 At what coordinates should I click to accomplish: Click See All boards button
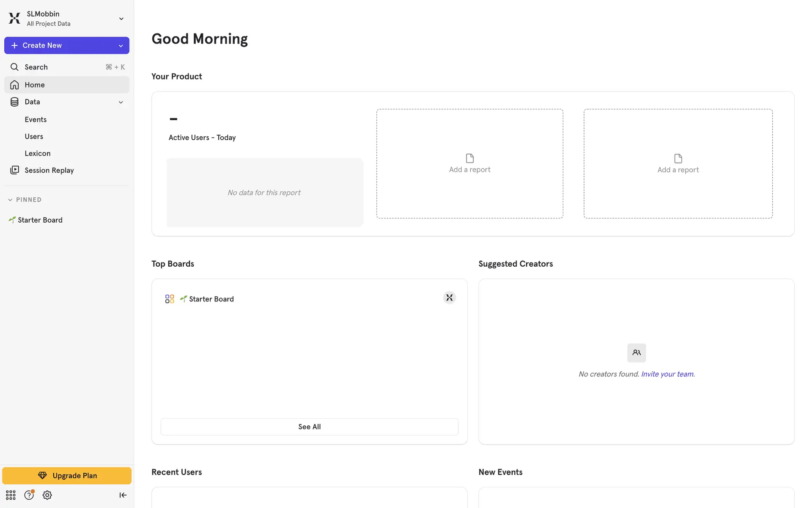tap(309, 427)
